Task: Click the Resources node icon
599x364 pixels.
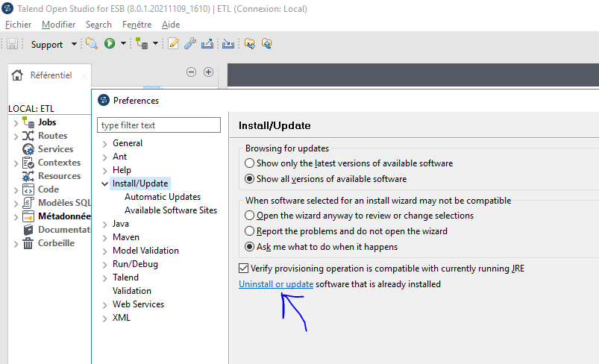Action: pos(28,176)
